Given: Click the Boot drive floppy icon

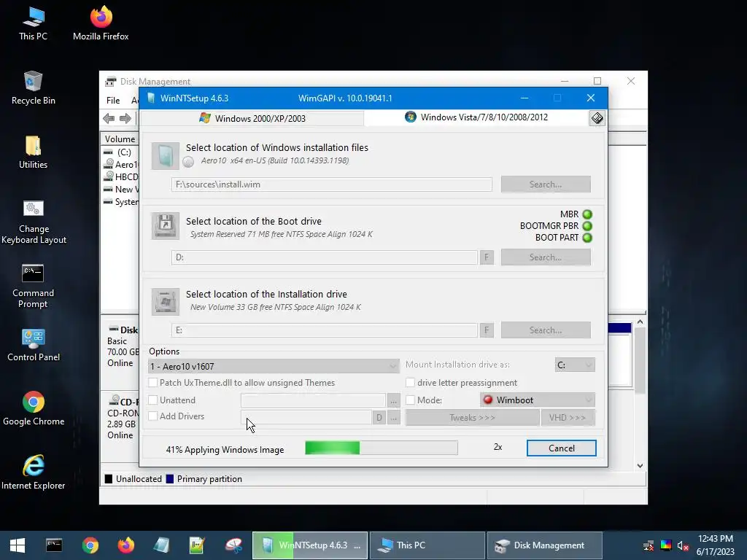Looking at the screenshot, I should click(166, 226).
